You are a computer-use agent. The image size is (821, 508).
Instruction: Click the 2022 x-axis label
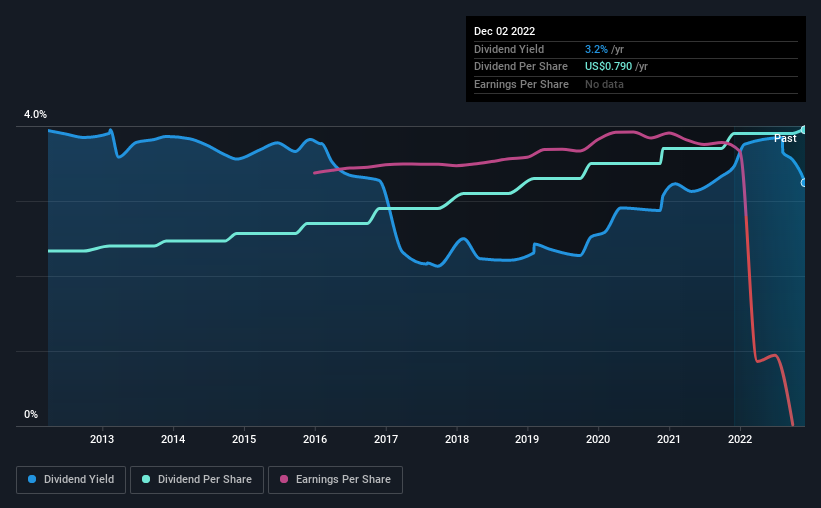coord(740,439)
